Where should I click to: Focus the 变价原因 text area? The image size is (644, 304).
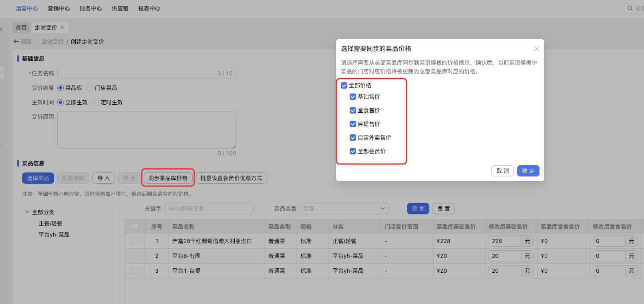point(147,130)
